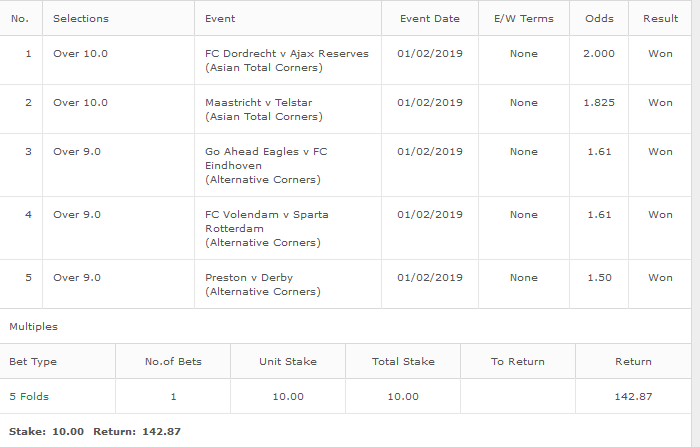Select the To Return column header

[x=518, y=362]
